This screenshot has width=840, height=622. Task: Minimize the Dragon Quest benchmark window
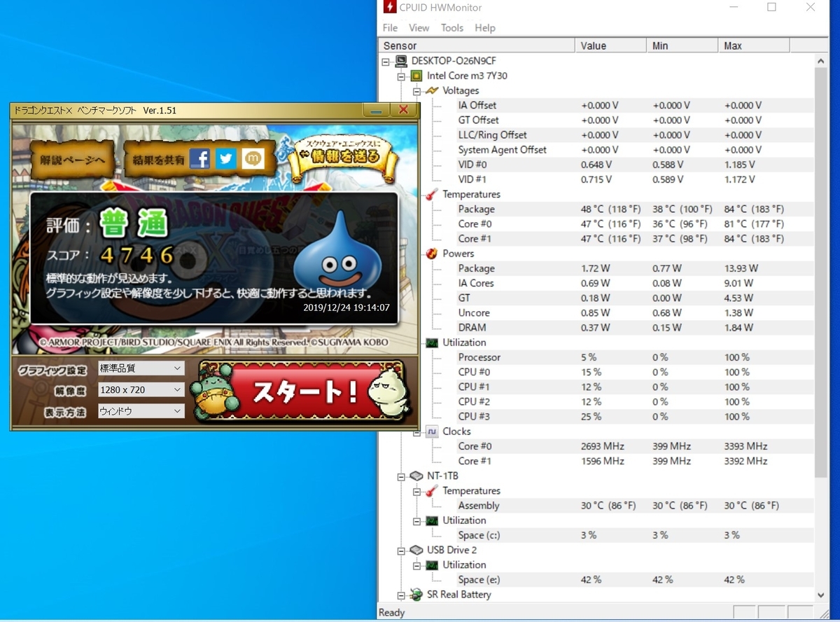pyautogui.click(x=376, y=110)
